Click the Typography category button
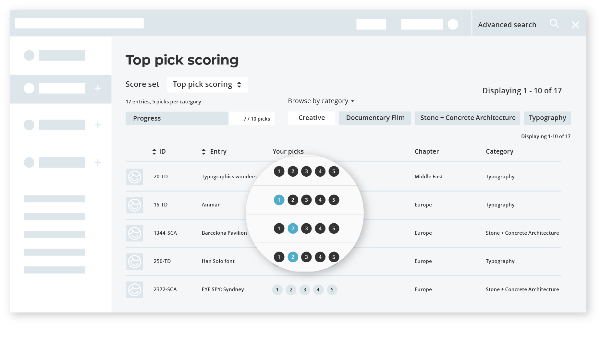Image resolution: width=601 pixels, height=364 pixels. point(547,118)
